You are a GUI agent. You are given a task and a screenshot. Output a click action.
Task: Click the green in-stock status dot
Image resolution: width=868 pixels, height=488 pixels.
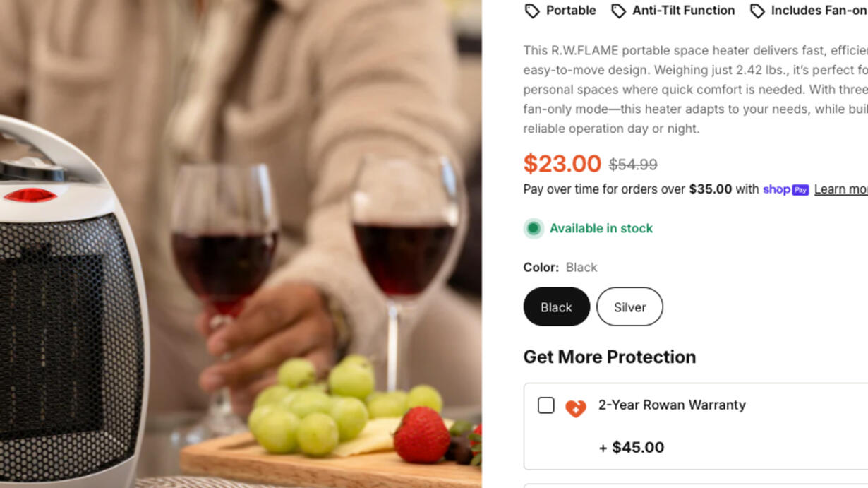point(534,228)
